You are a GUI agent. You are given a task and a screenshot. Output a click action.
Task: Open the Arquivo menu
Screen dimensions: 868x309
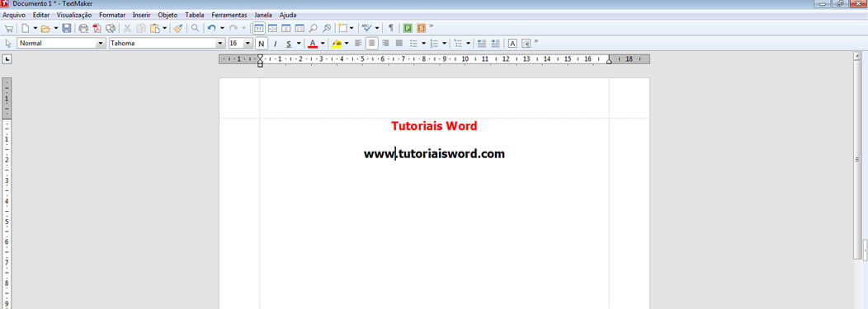14,15
